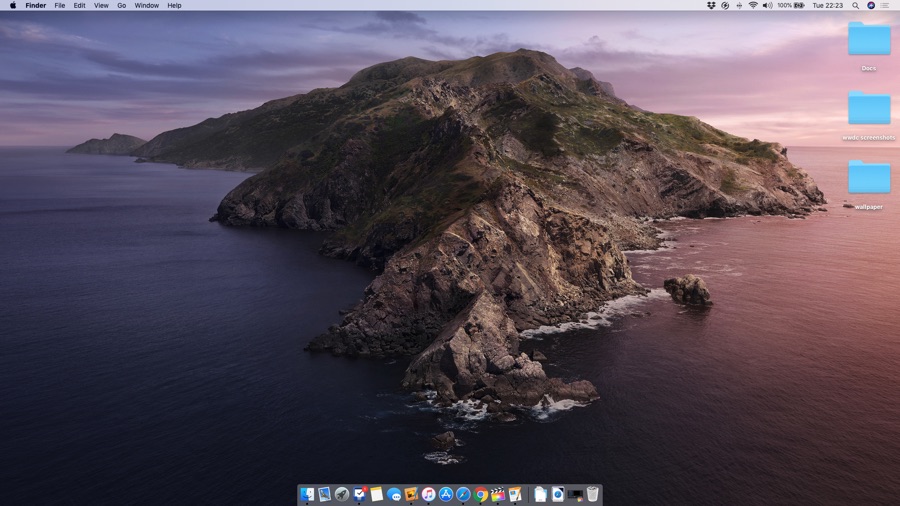Viewport: 900px width, 506px height.
Task: Open the documents stack in Dock
Action: (540, 494)
